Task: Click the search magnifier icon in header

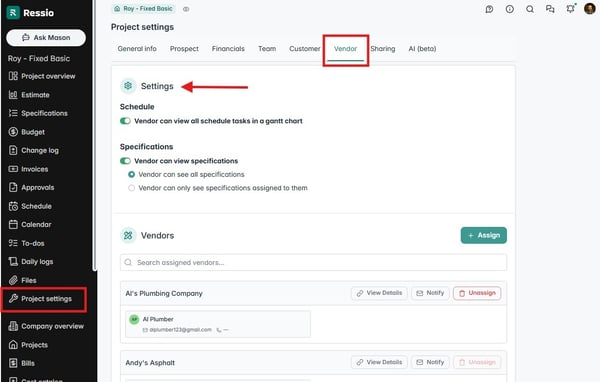Action: pyautogui.click(x=530, y=9)
